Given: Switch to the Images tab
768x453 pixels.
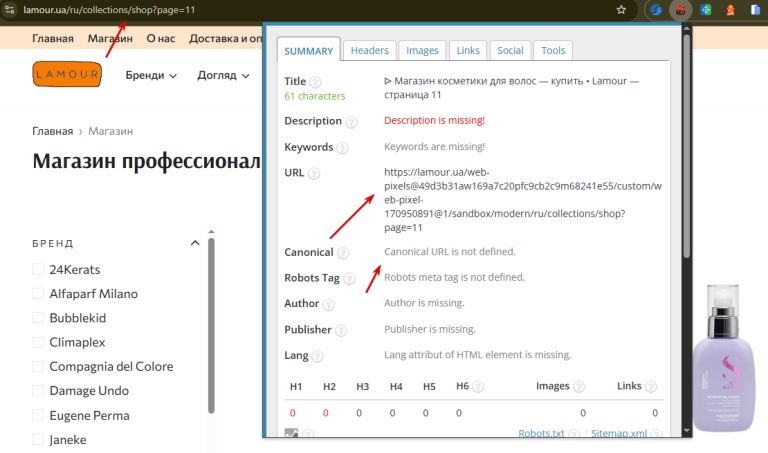Looking at the screenshot, I should (422, 50).
